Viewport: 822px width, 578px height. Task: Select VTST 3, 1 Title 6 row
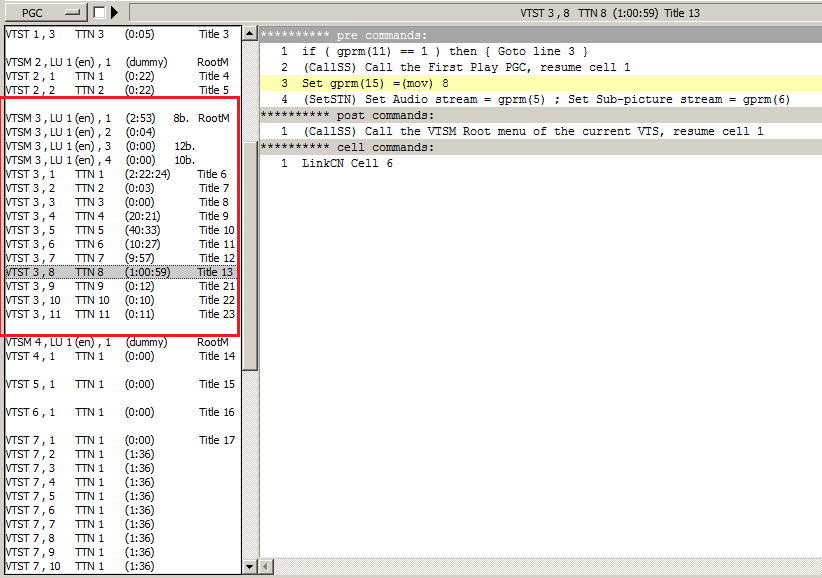tap(122, 175)
